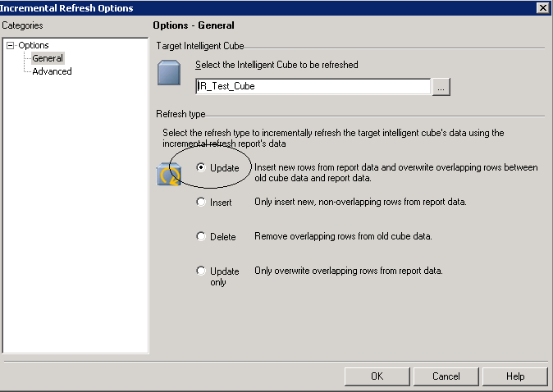This screenshot has width=553, height=392.
Task: Cancel the refresh options dialog
Action: coord(446,376)
